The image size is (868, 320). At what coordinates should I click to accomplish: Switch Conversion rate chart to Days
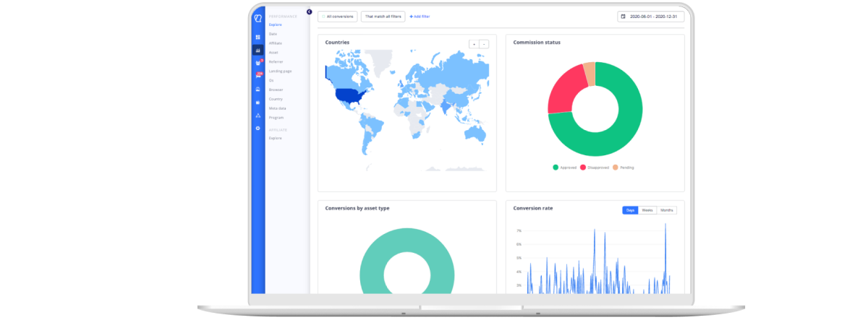click(x=630, y=210)
